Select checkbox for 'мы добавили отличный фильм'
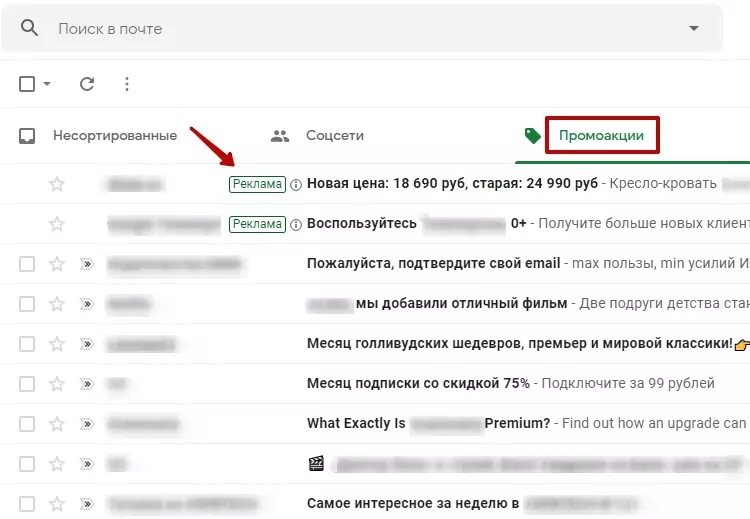Image resolution: width=750 pixels, height=519 pixels. tap(27, 304)
